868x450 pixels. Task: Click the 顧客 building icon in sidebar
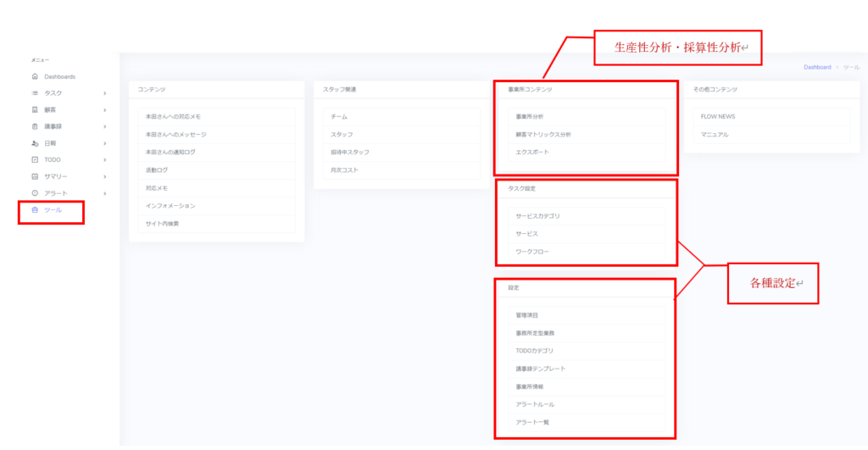point(34,110)
